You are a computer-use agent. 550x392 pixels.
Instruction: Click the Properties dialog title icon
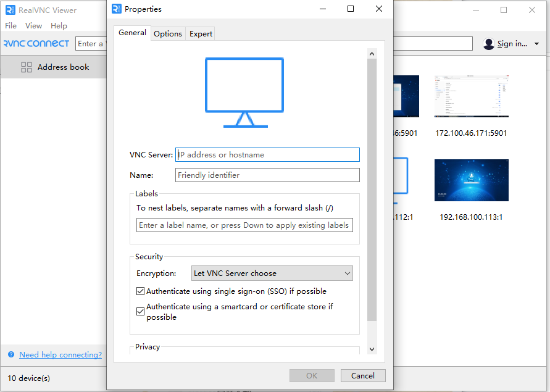(117, 9)
